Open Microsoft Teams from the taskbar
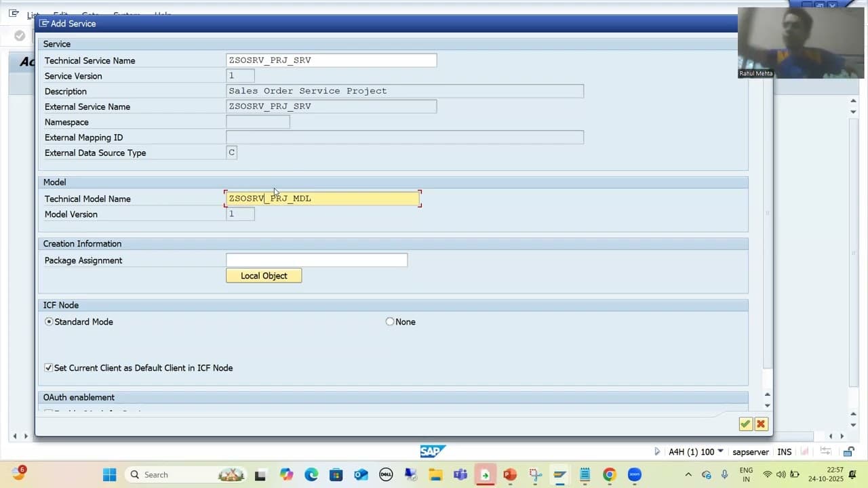 point(460,474)
